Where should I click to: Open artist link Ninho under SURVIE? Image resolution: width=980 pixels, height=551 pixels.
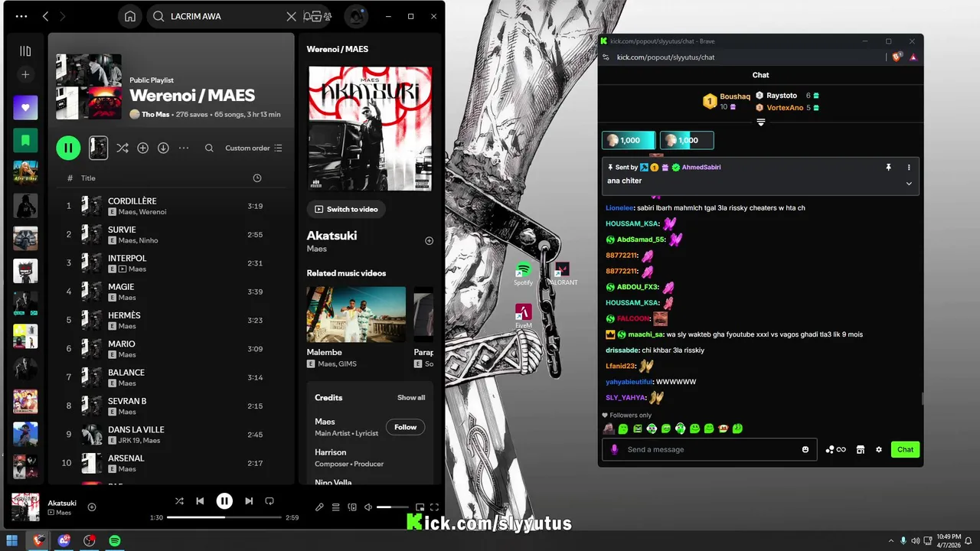pyautogui.click(x=149, y=240)
